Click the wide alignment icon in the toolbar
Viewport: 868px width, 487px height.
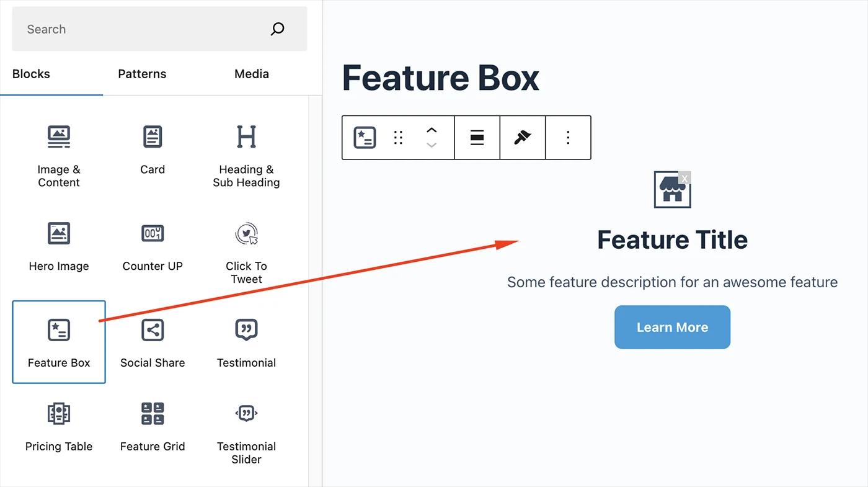click(x=477, y=137)
